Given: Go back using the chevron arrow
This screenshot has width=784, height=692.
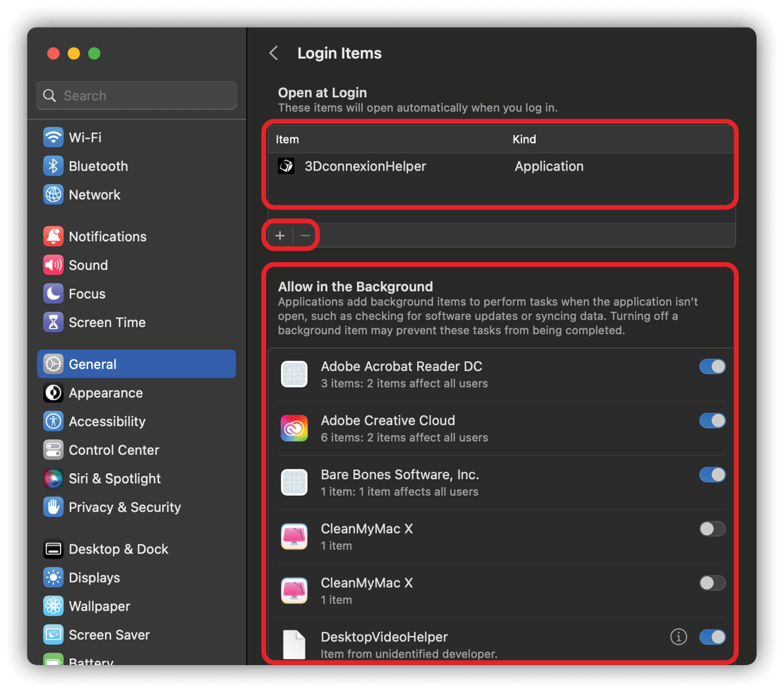Looking at the screenshot, I should (274, 53).
